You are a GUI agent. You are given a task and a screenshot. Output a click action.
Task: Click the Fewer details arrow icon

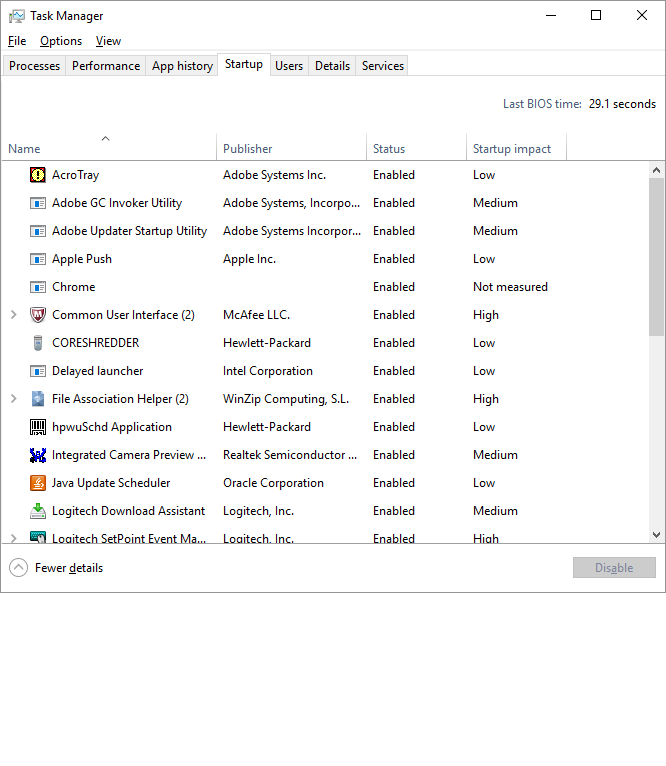click(x=19, y=568)
